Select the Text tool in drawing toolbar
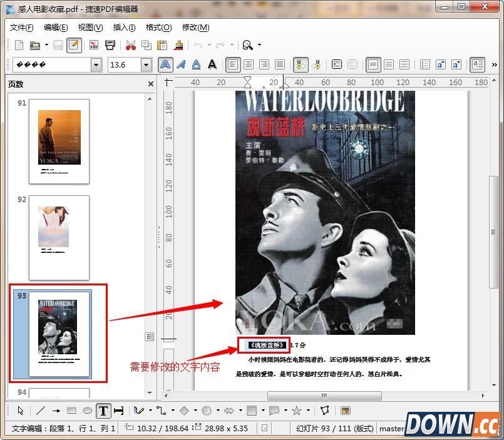Screen dimensions: 504x440 (103, 411)
